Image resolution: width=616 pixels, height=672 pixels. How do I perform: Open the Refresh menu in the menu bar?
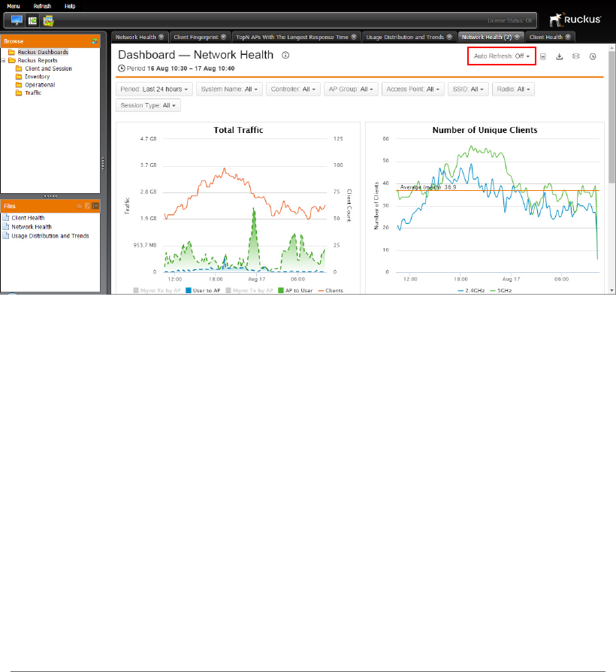[x=42, y=6]
